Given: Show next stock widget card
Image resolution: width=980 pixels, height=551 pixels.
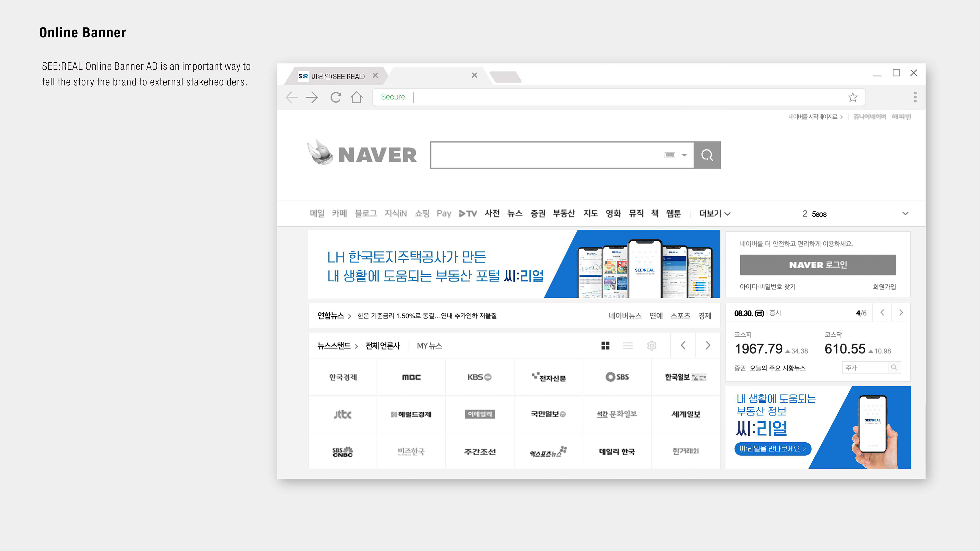Looking at the screenshot, I should 901,312.
